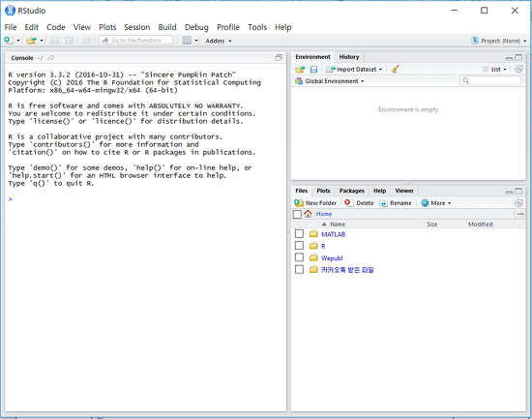Check the 카카오톡 받은 파일 folder checkbox
Viewport: 532px width, 419px height.
[x=299, y=269]
